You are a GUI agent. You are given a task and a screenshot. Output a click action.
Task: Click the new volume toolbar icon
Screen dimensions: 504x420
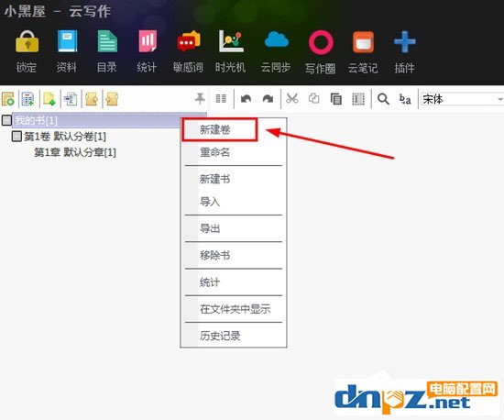point(28,99)
